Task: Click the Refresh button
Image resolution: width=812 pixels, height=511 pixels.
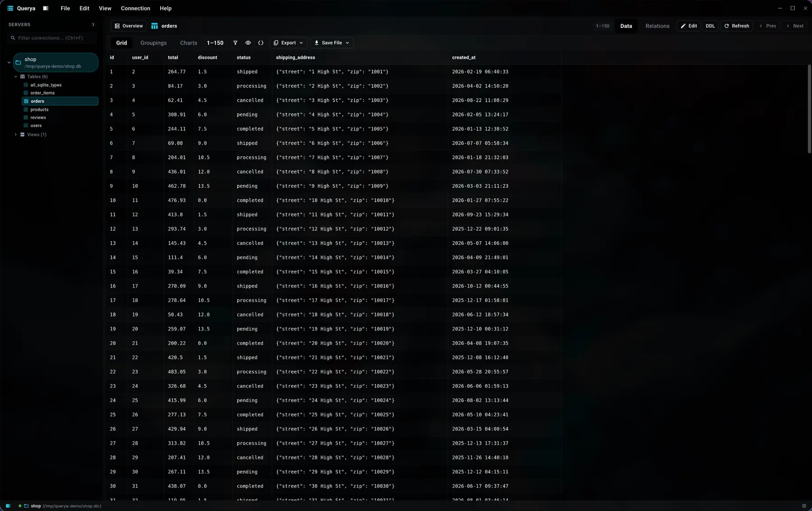Action: tap(736, 26)
